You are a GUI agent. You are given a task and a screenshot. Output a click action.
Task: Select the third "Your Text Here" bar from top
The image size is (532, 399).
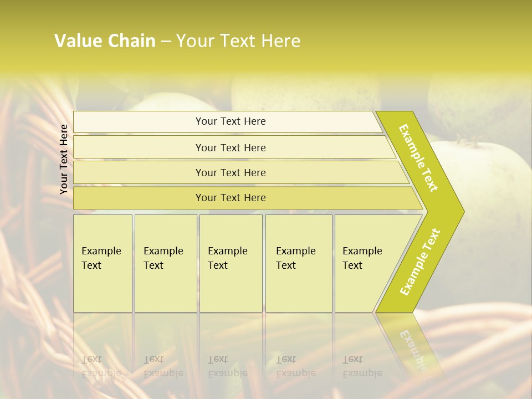coord(230,172)
